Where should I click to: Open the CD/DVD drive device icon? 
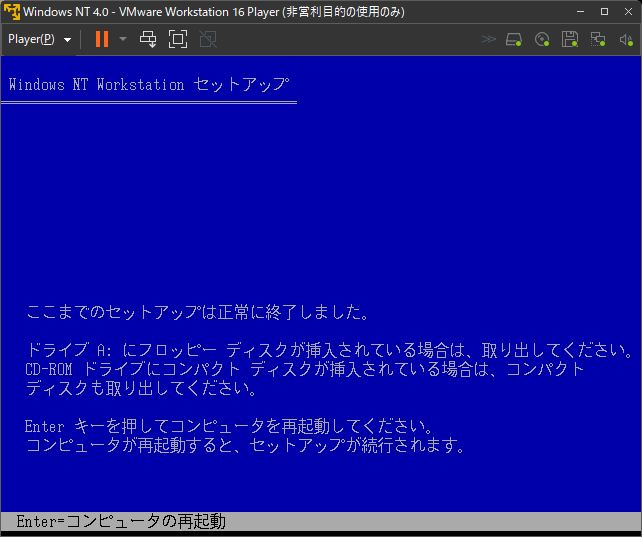542,39
